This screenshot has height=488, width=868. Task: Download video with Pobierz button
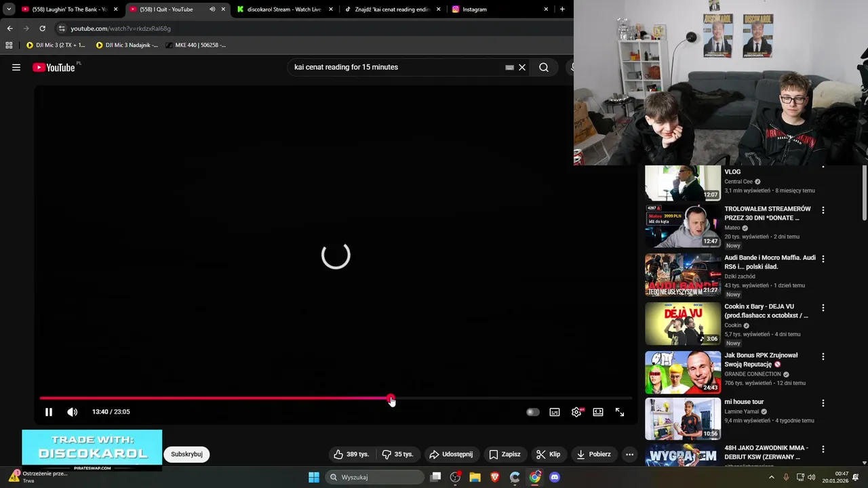(x=594, y=454)
